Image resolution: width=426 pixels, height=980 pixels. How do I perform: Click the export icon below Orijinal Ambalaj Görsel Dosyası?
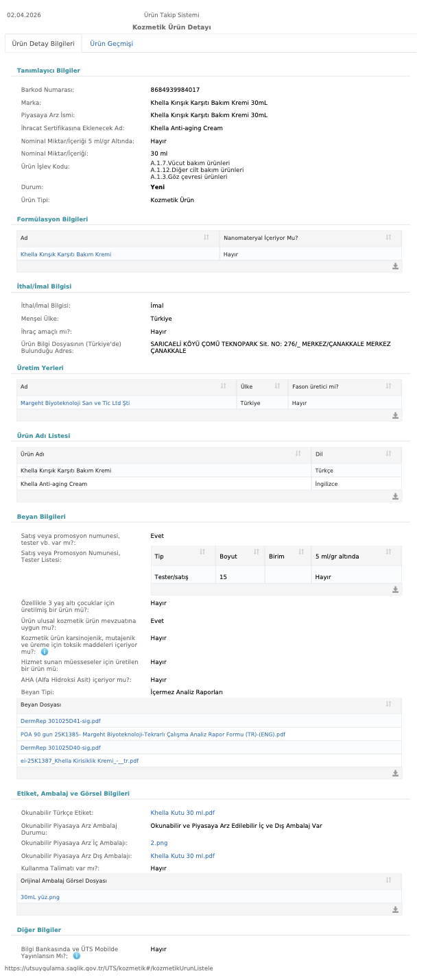click(x=395, y=909)
